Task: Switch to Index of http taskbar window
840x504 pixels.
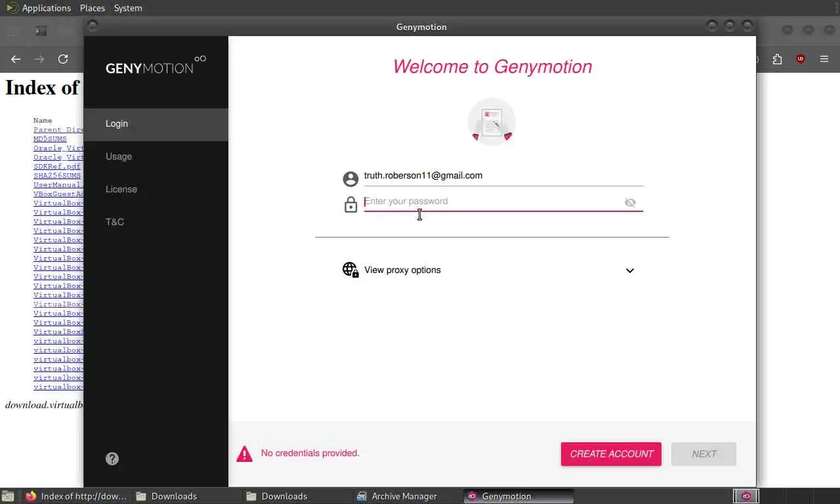Action: click(x=76, y=496)
